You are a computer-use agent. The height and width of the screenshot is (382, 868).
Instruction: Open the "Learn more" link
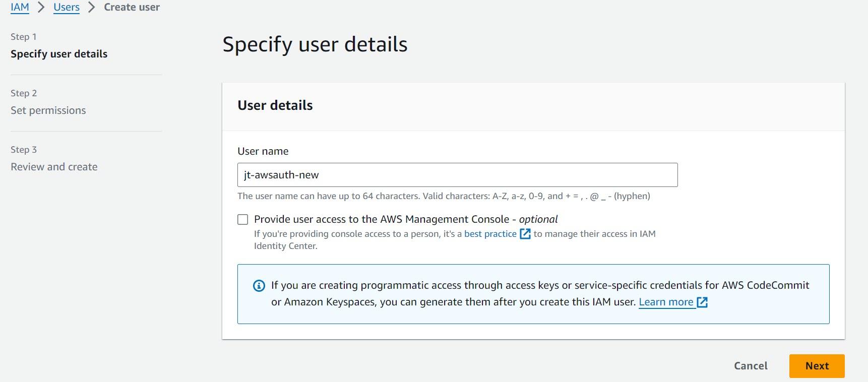point(666,302)
